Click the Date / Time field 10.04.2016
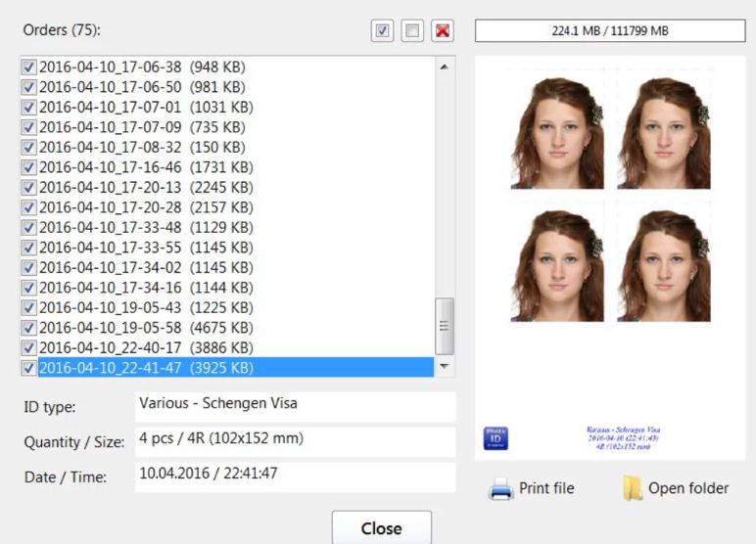This screenshot has height=544, width=756. (296, 477)
